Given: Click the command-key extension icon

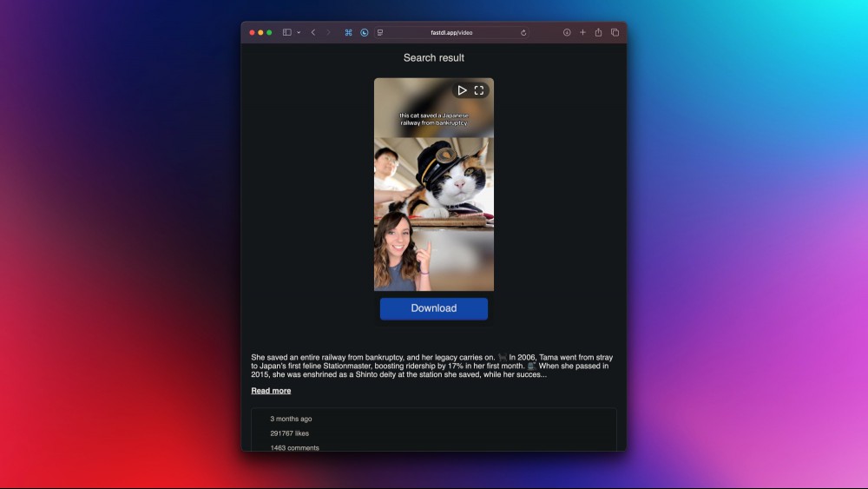Looking at the screenshot, I should (348, 33).
